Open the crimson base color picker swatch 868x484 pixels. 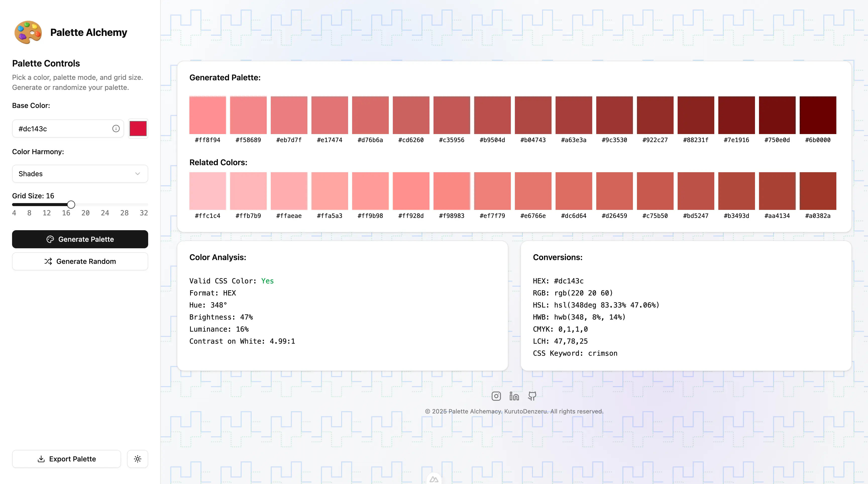pos(138,129)
